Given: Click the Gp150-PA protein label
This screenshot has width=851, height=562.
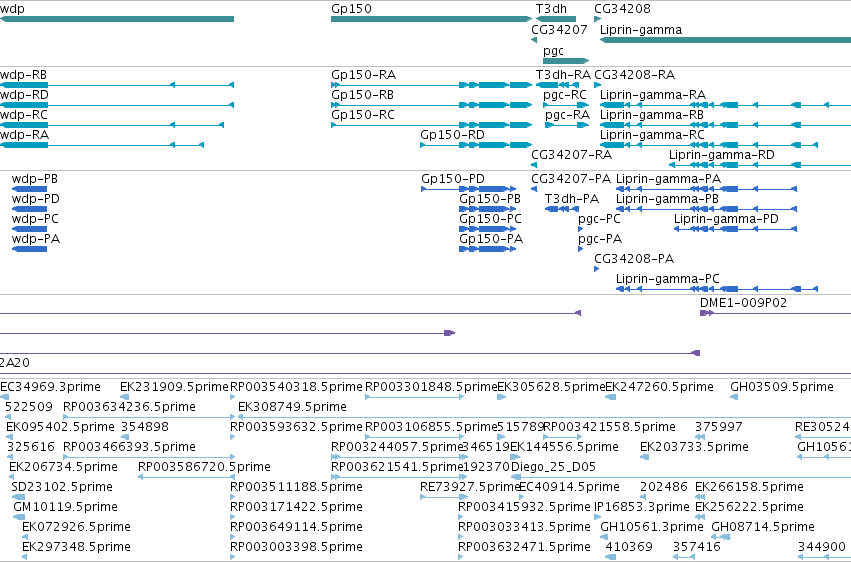Looking at the screenshot, I should (x=491, y=239).
